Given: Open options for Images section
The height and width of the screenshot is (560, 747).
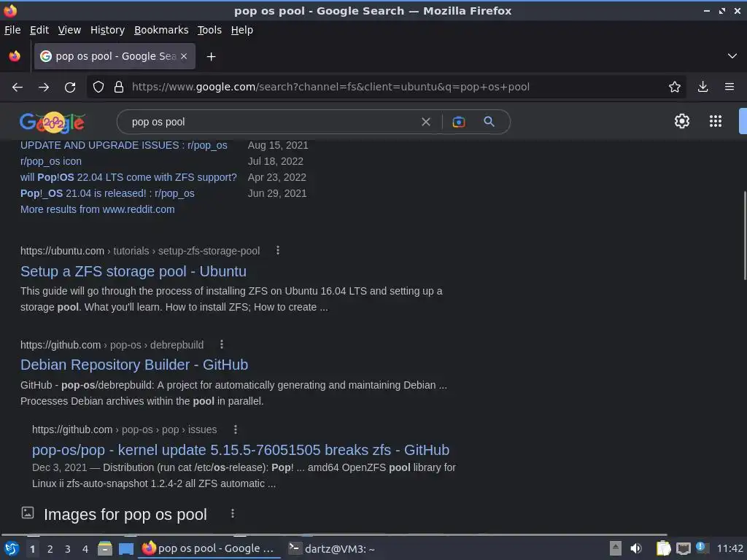Looking at the screenshot, I should point(233,513).
